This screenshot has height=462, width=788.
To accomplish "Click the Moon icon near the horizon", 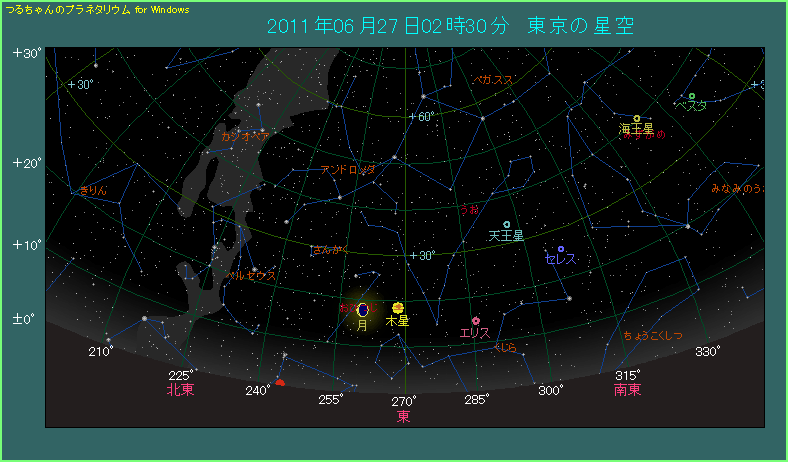I will [x=362, y=311].
